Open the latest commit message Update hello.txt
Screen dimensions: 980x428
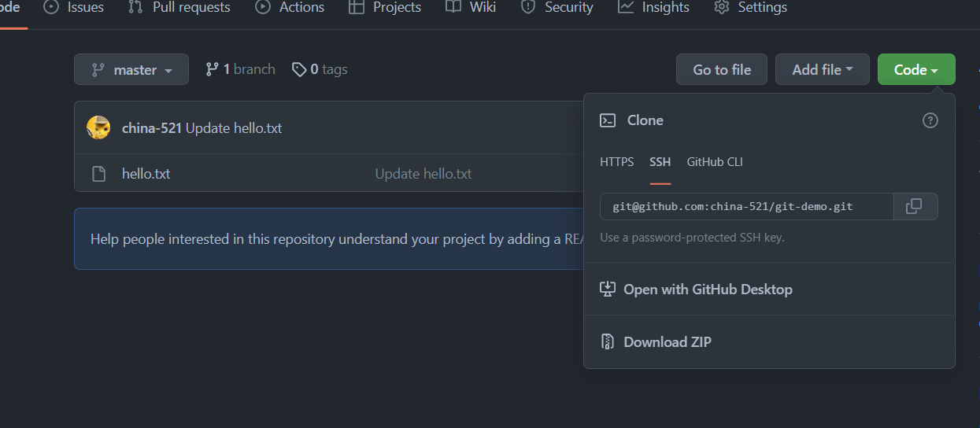click(x=234, y=128)
